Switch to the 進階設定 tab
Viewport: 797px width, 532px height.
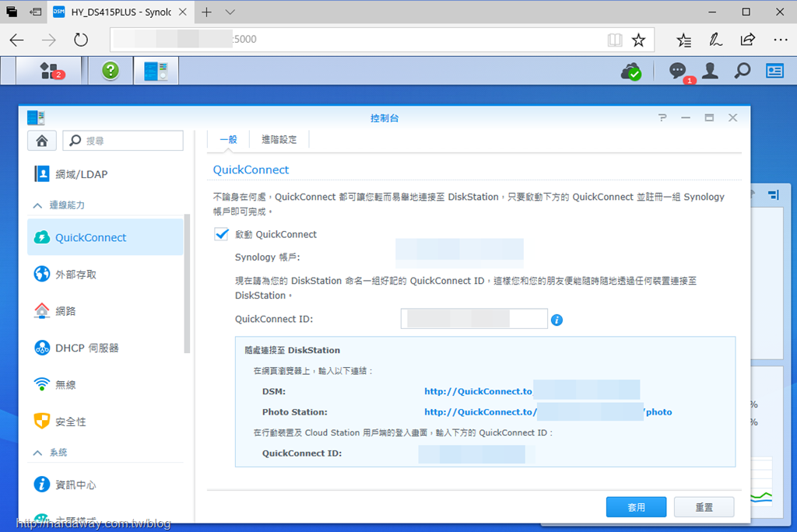279,140
